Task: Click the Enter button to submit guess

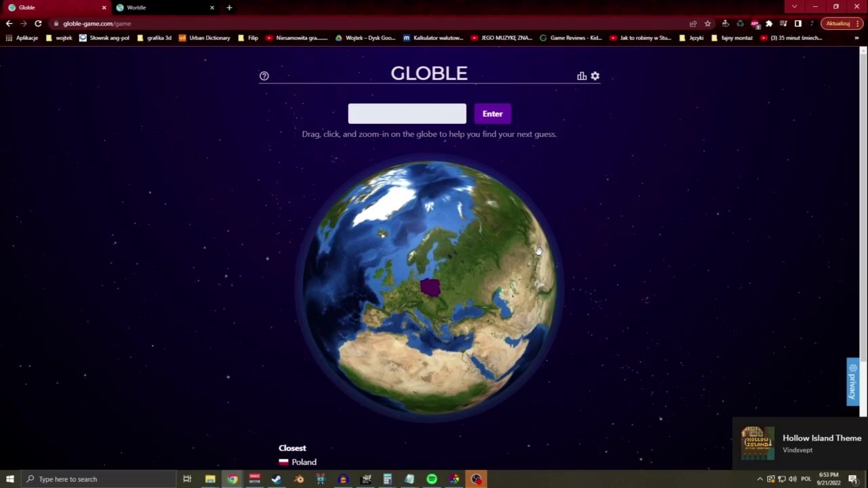Action: [492, 114]
